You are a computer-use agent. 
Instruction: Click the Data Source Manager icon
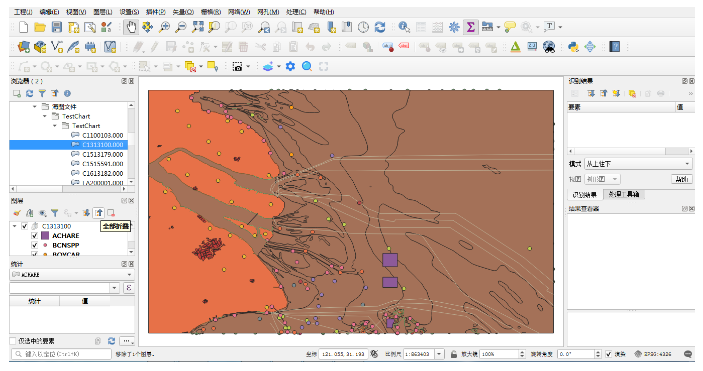(x=23, y=47)
